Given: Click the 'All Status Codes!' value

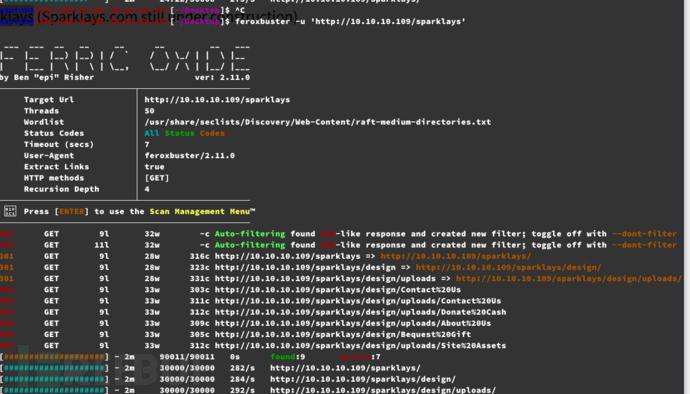Looking at the screenshot, I should [x=187, y=133].
